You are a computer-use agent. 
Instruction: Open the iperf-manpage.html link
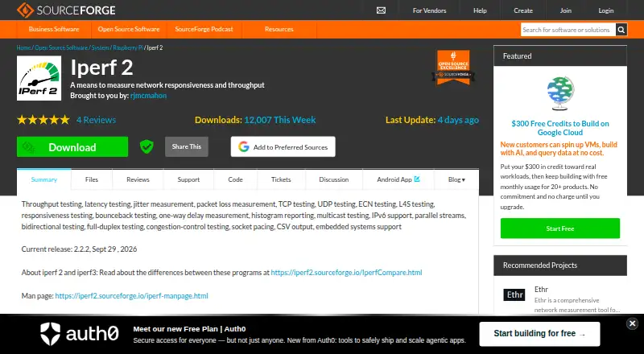(x=131, y=296)
